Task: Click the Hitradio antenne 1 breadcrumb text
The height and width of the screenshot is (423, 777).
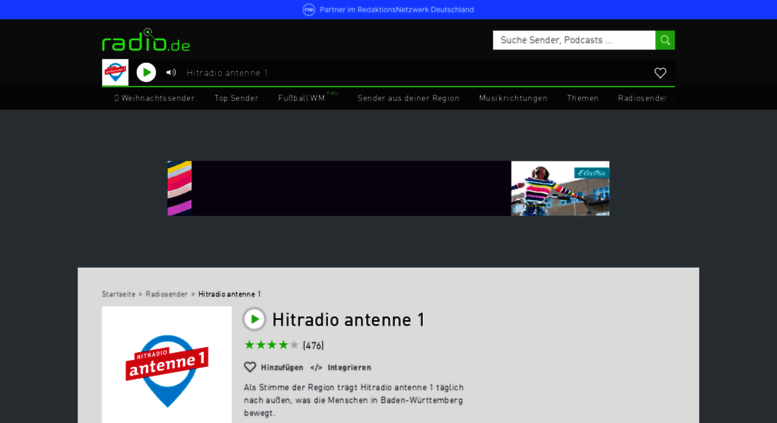Action: point(229,294)
